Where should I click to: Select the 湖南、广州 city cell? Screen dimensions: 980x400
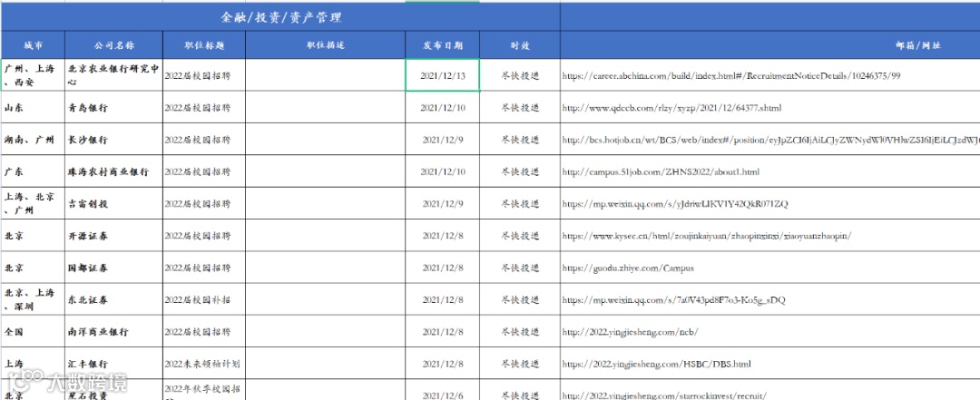point(34,140)
